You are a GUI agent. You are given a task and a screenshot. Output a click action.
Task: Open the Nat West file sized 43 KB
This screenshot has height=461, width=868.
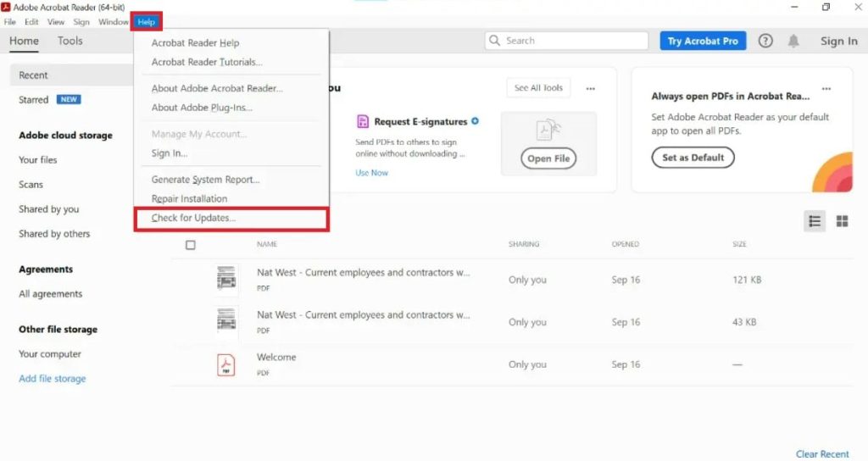coord(363,315)
